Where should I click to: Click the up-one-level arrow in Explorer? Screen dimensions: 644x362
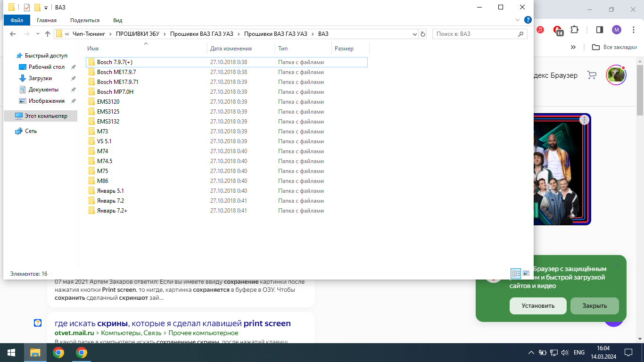point(48,34)
